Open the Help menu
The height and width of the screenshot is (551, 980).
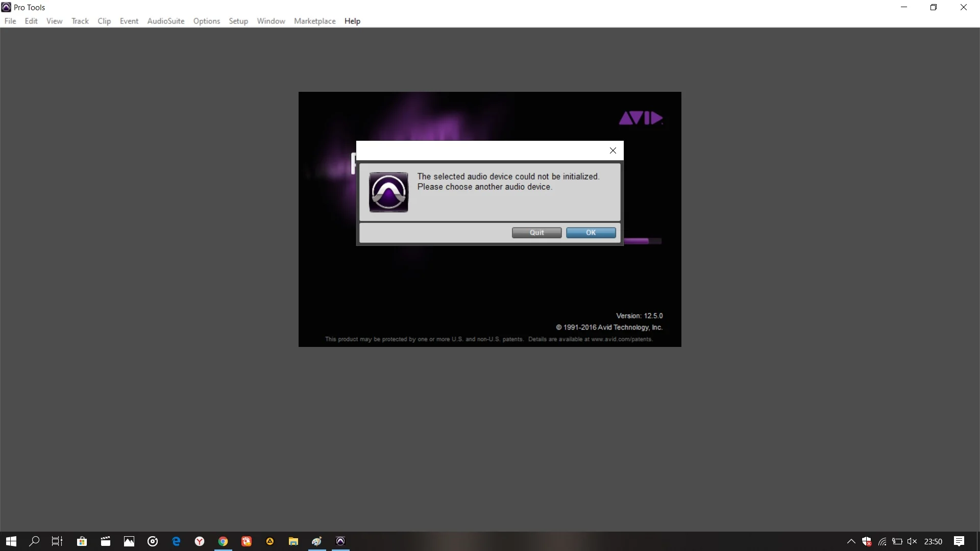(x=352, y=21)
